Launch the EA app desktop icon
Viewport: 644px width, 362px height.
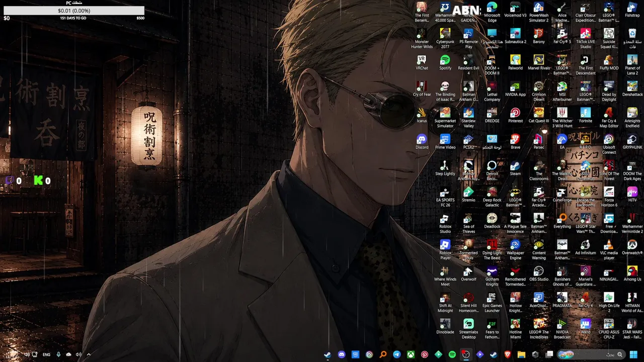562,142
